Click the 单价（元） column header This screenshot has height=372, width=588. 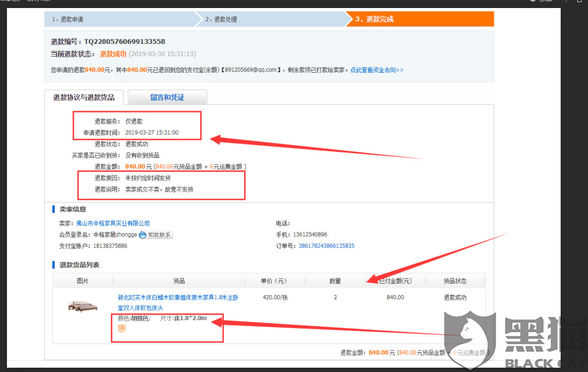[x=274, y=281]
